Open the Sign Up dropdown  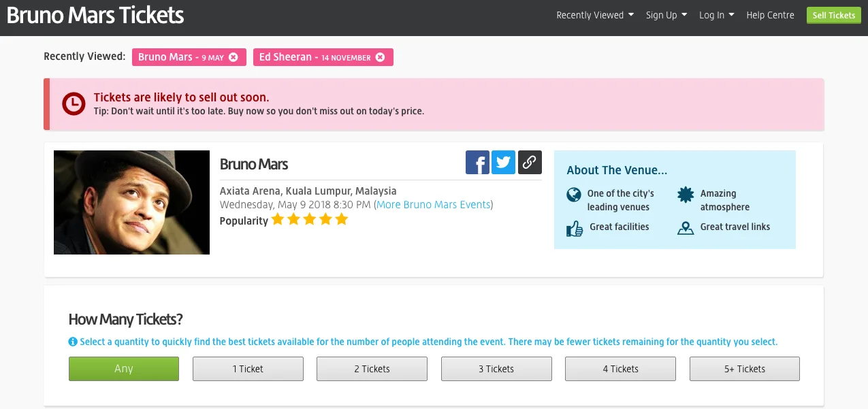click(x=666, y=15)
